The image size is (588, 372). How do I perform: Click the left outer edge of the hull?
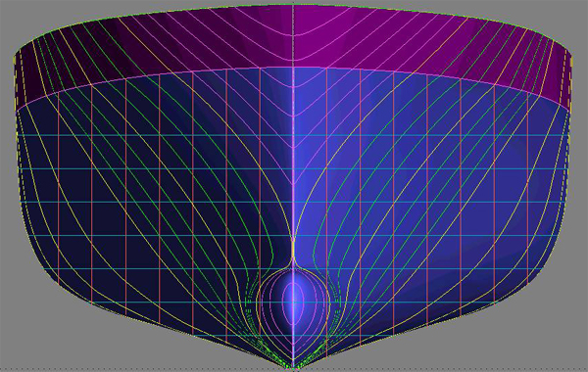[x=17, y=168]
